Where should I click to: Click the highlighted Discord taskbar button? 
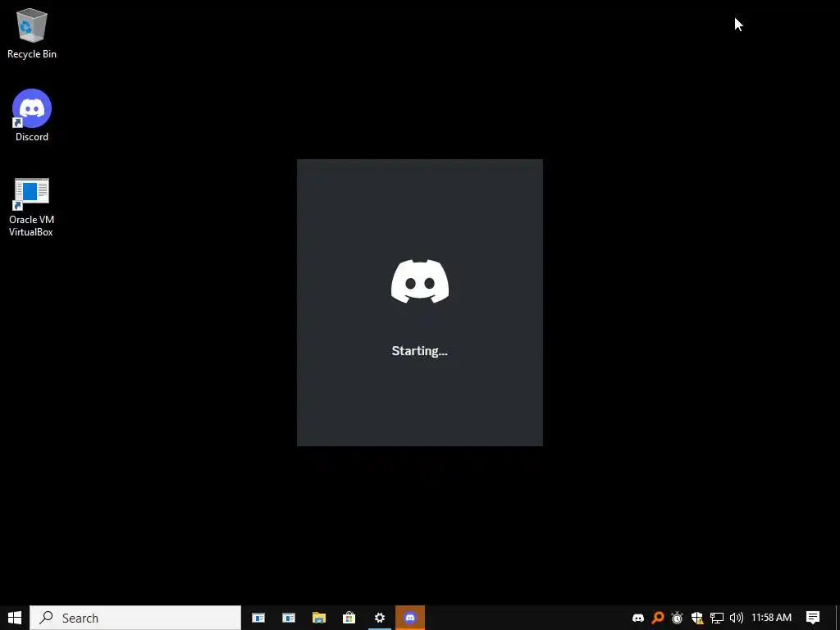[410, 618]
